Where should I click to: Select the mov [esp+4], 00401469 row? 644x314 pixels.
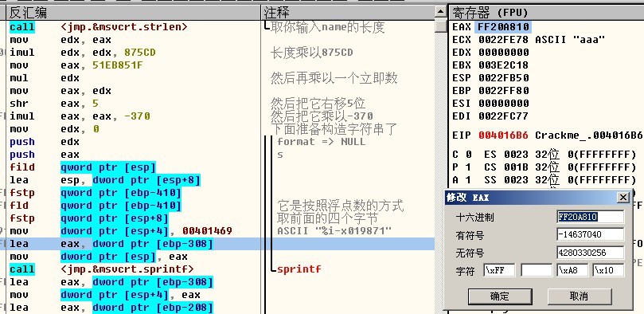(134, 231)
